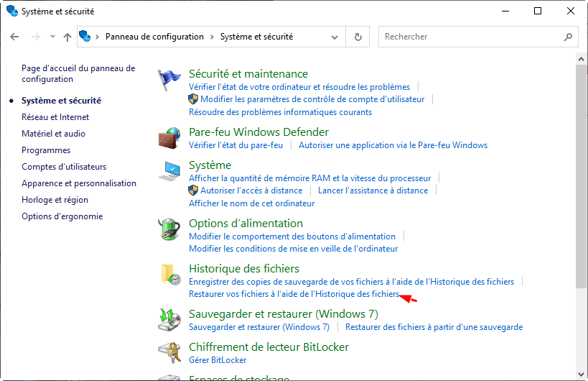Viewport: 588px width, 381px height.
Task: Click the shield icon beside Modifier les paramètres de contrôle
Action: tap(192, 99)
